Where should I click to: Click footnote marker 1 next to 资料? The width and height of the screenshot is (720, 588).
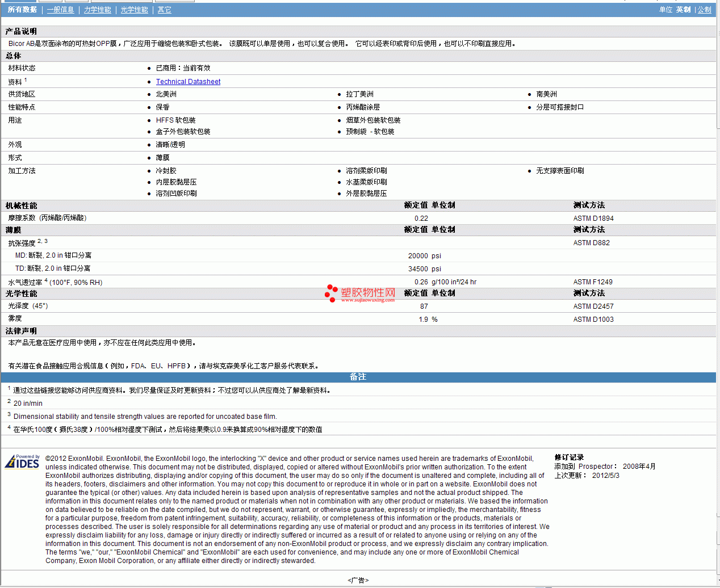pos(26,79)
